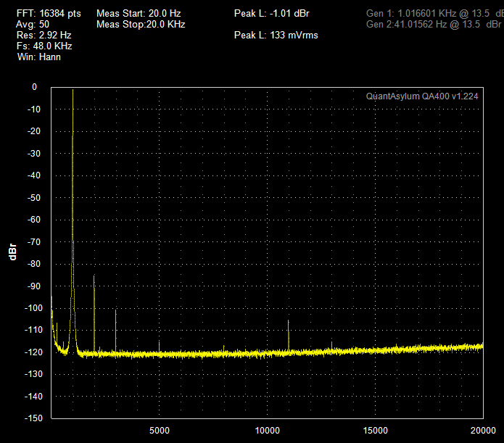This screenshot has height=443, width=504.
Task: Click the 'dBr' vertical axis label
Action: 12,252
